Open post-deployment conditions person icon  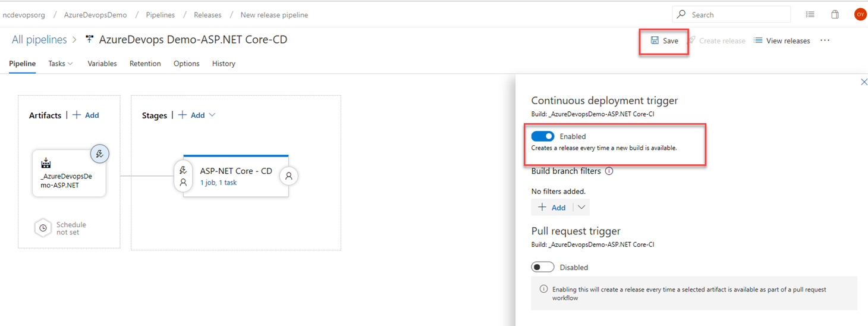289,176
